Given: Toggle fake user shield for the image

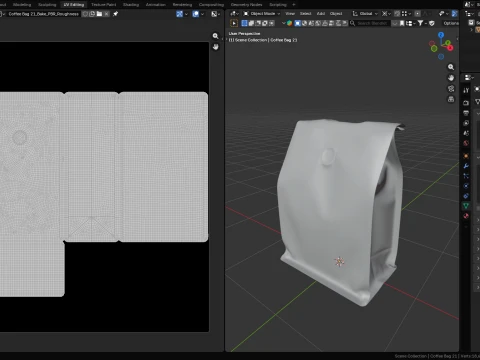Looking at the screenshot, I should [x=85, y=14].
